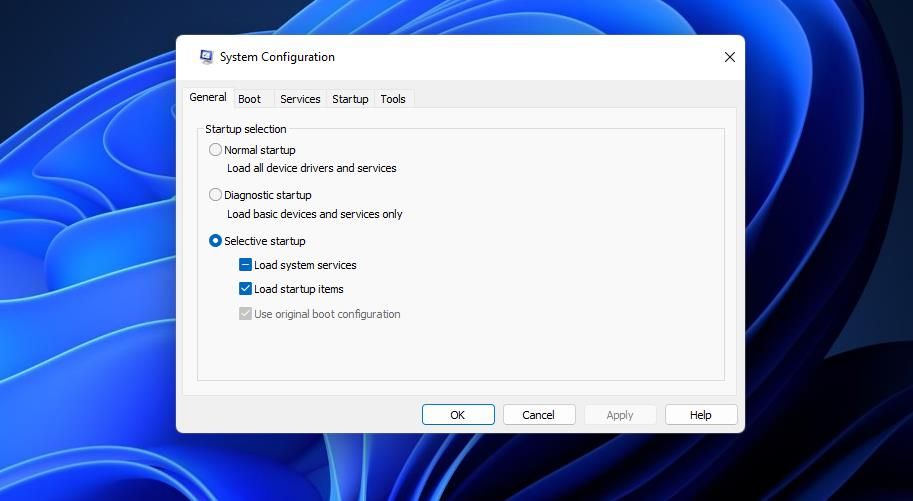Click the 'System Configuration' window title text
This screenshot has width=913, height=501.
tap(277, 57)
